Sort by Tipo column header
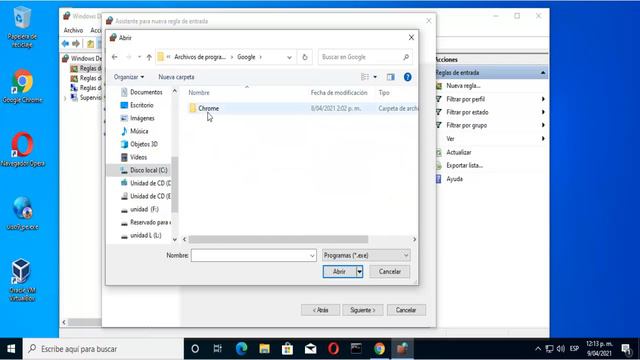 click(x=384, y=93)
